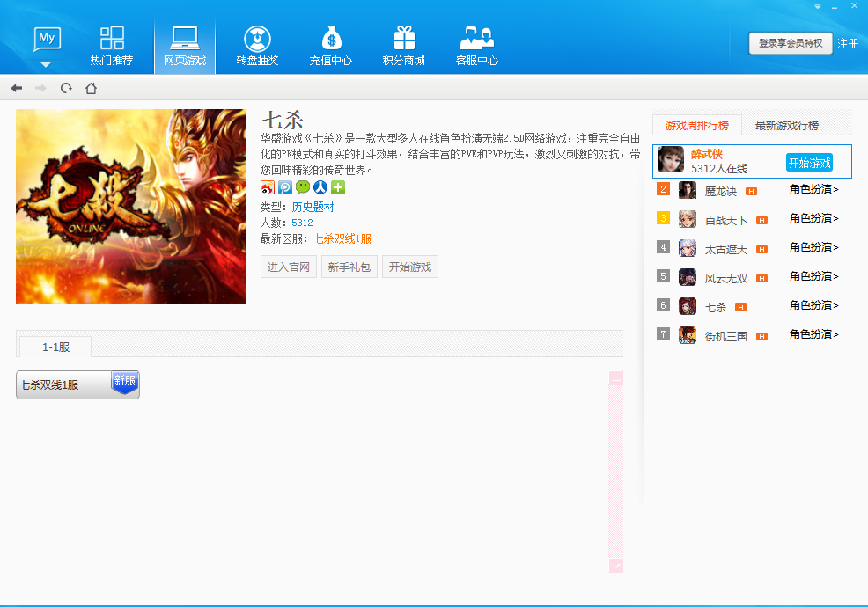The image size is (868, 607).
Task: Open 转盘抽奖 lottery wheel
Action: (x=257, y=46)
